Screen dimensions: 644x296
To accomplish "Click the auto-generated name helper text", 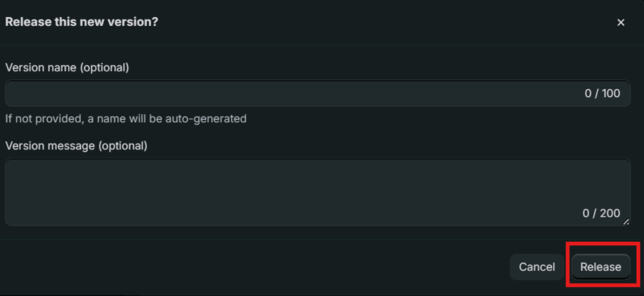I will coord(125,119).
